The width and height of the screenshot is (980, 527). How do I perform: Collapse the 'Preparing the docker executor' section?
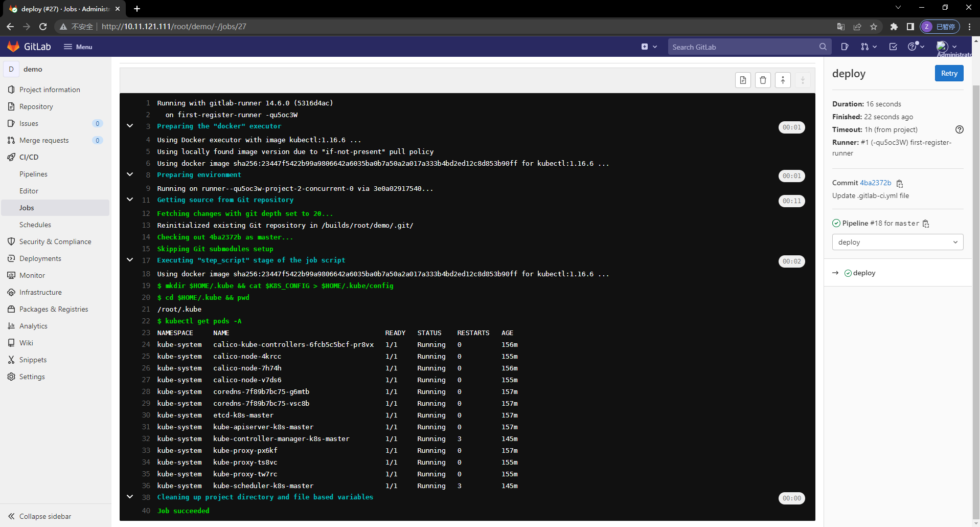(130, 126)
